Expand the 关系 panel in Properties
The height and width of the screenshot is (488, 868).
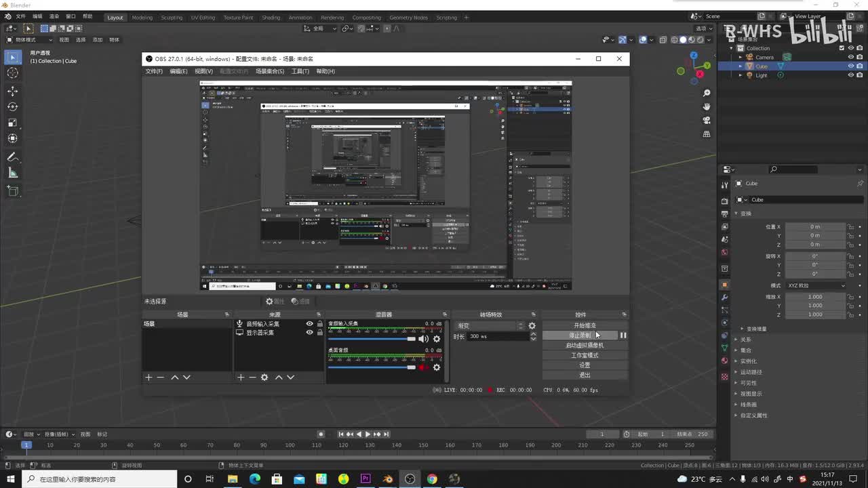tap(745, 340)
